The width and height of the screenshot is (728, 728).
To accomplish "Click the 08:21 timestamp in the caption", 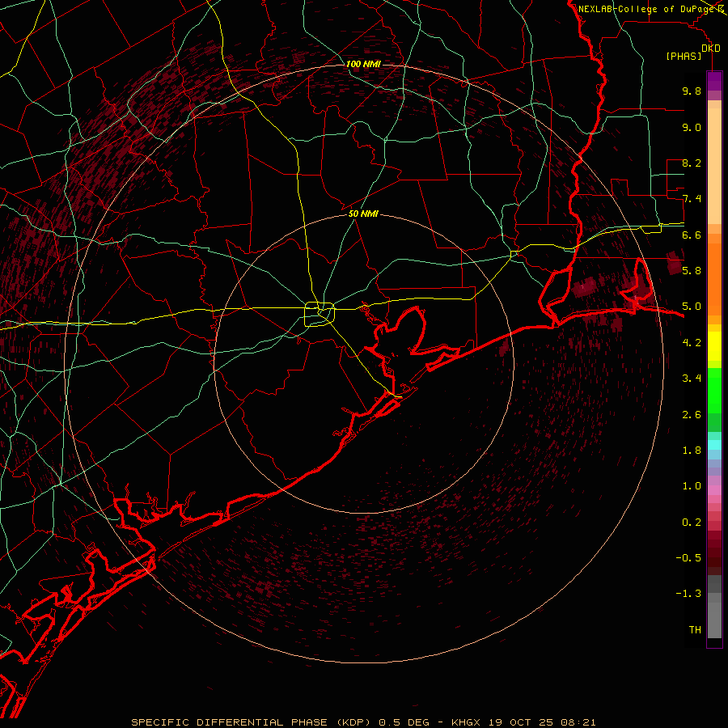I will 579,722.
